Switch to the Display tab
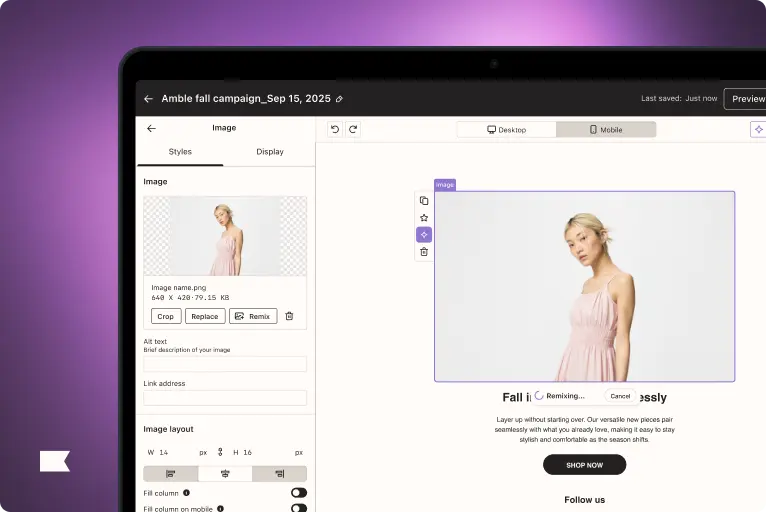Image resolution: width=766 pixels, height=512 pixels. point(270,152)
